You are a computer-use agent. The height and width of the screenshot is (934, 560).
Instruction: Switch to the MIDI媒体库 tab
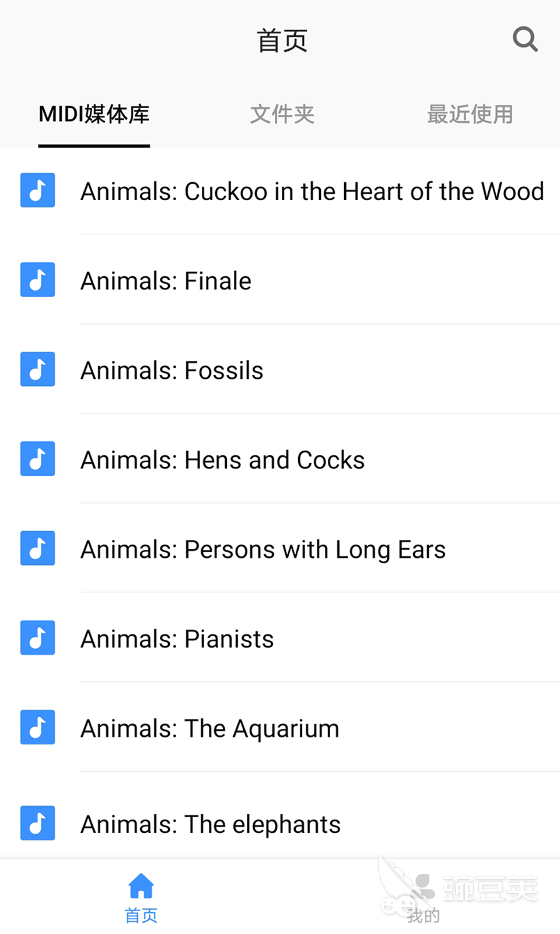pos(94,114)
